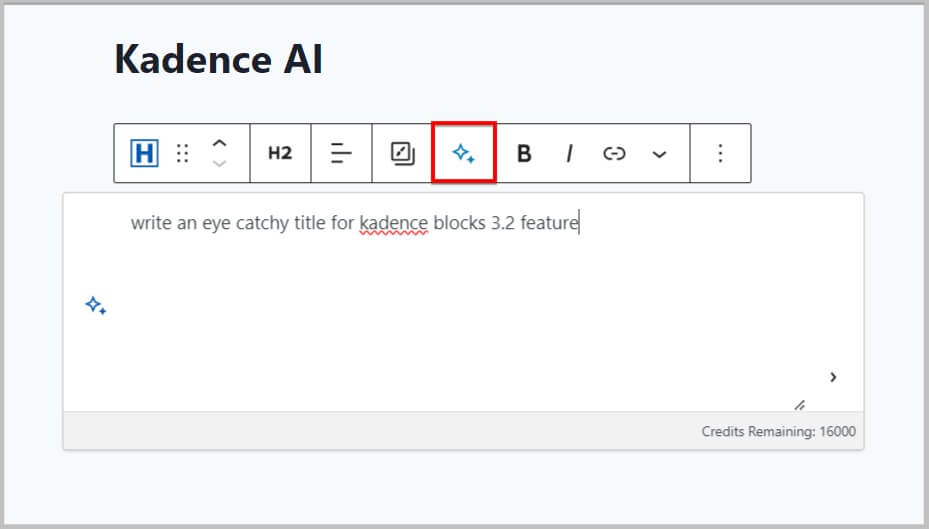Screen dimensions: 929x529
Task: Toggle bold formatting
Action: click(x=523, y=153)
